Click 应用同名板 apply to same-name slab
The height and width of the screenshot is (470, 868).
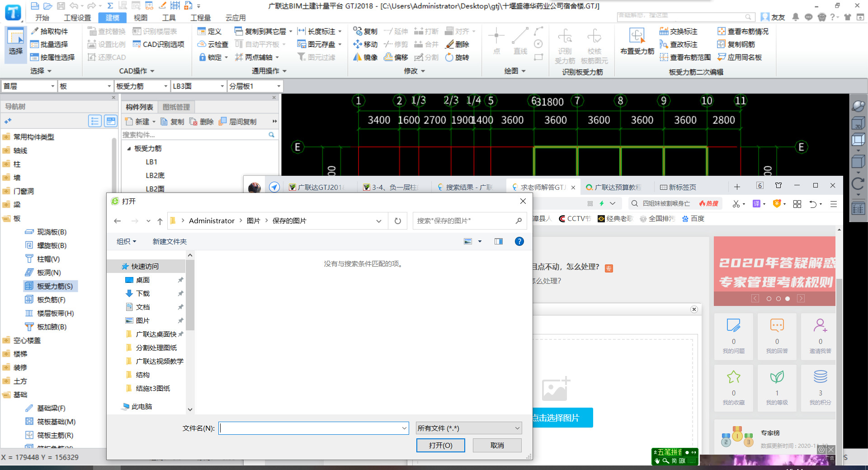[x=740, y=57]
